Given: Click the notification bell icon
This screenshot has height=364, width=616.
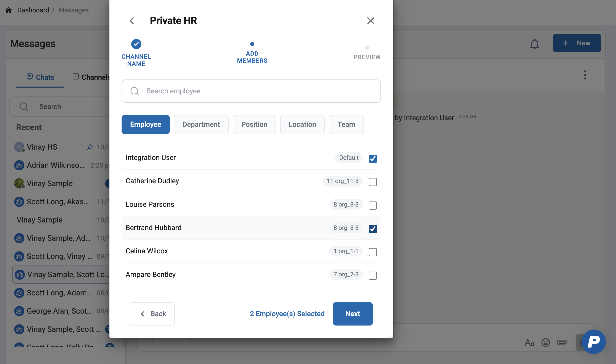Looking at the screenshot, I should tap(534, 44).
